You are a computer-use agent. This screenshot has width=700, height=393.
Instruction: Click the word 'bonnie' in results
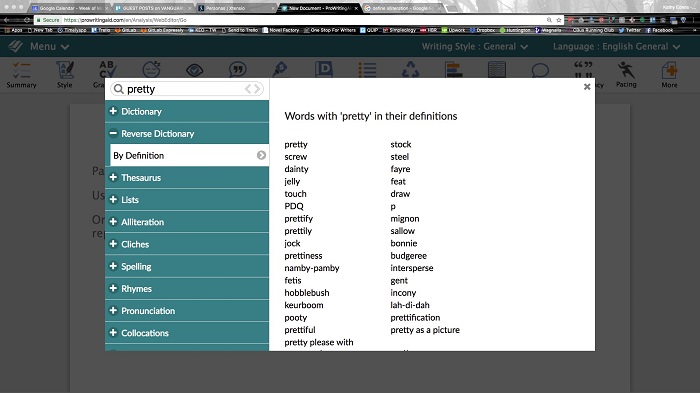point(404,243)
